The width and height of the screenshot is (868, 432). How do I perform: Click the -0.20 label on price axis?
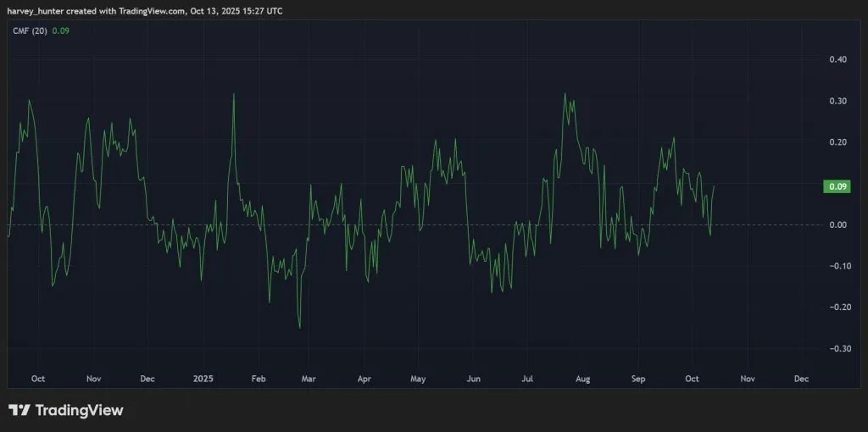coord(837,307)
